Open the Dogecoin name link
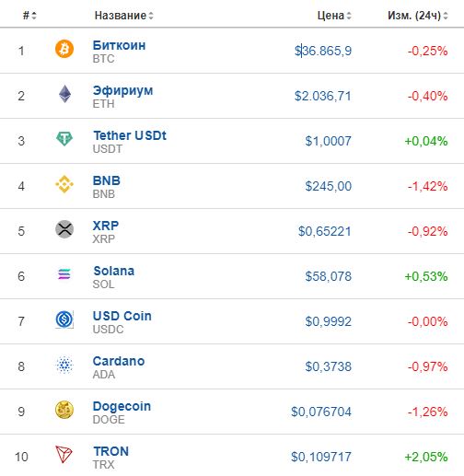Image resolution: width=464 pixels, height=476 pixels. point(122,406)
